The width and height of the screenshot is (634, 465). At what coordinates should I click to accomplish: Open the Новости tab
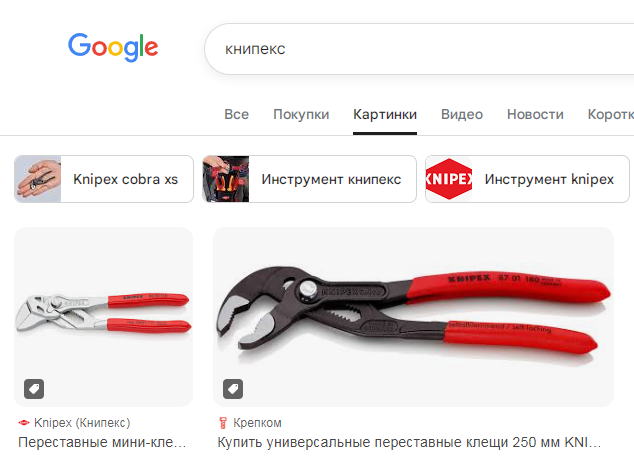[x=535, y=114]
